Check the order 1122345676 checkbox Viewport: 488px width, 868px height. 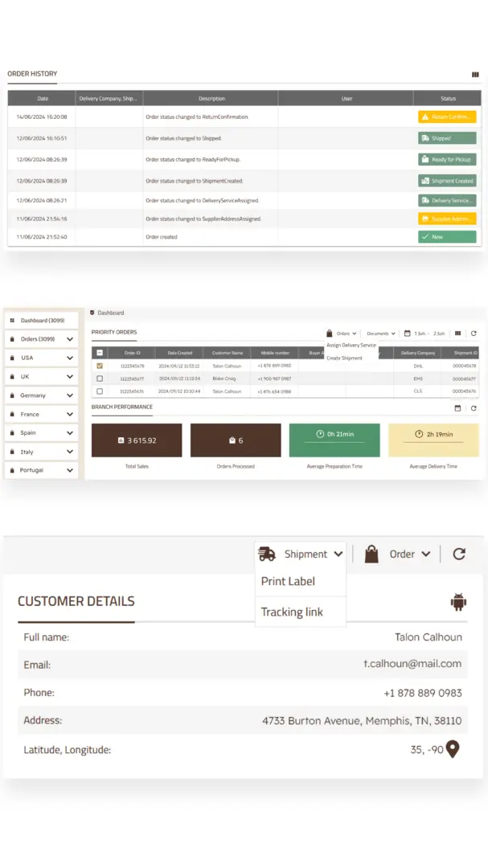pyautogui.click(x=100, y=391)
